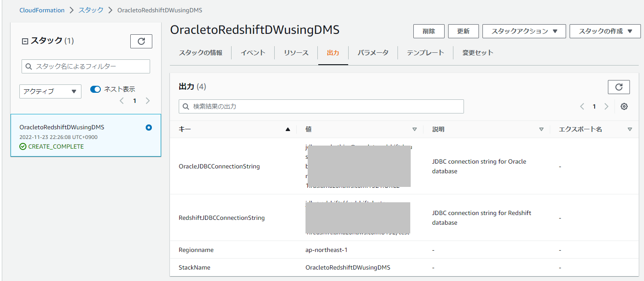This screenshot has width=644, height=281.
Task: Switch to the リソース tab
Action: [x=296, y=53]
